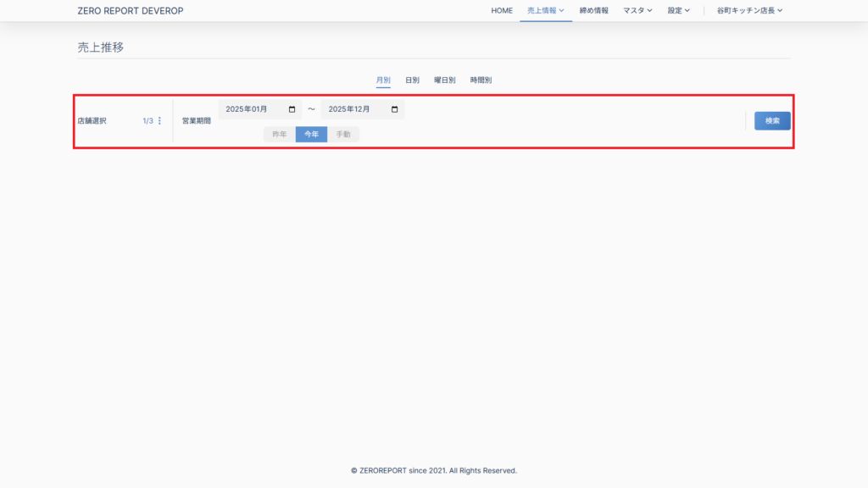Expand the マスタ dropdown menu
The width and height of the screenshot is (868, 488).
pos(637,10)
